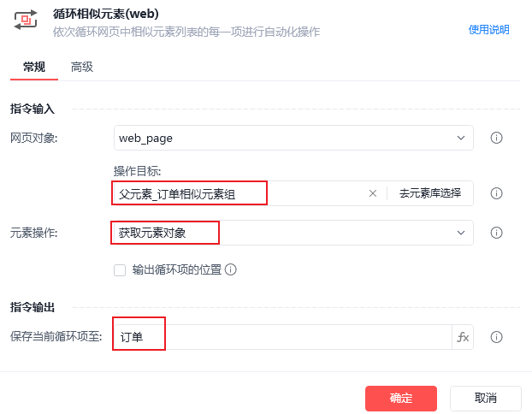Select the 常规 tab
The width and height of the screenshot is (532, 414).
point(34,67)
